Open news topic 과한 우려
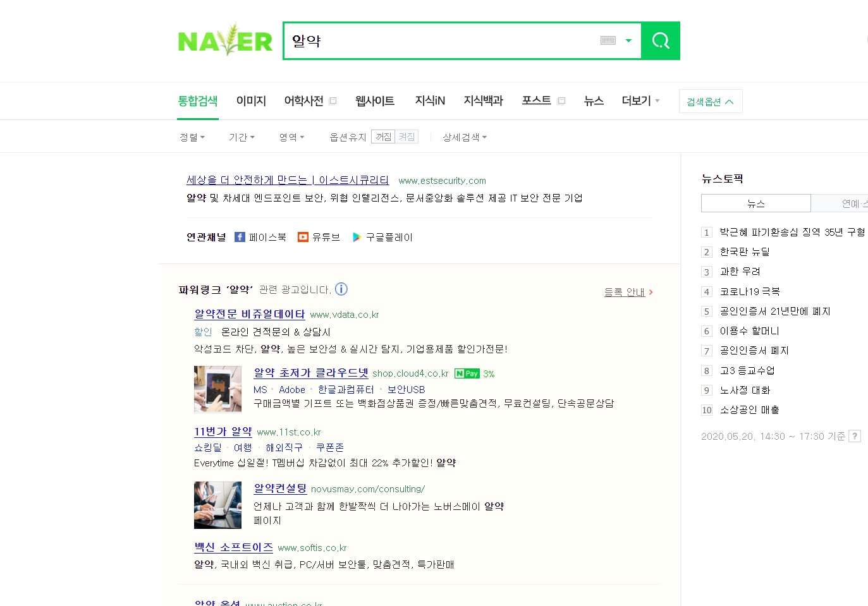This screenshot has width=868, height=606. pos(740,271)
